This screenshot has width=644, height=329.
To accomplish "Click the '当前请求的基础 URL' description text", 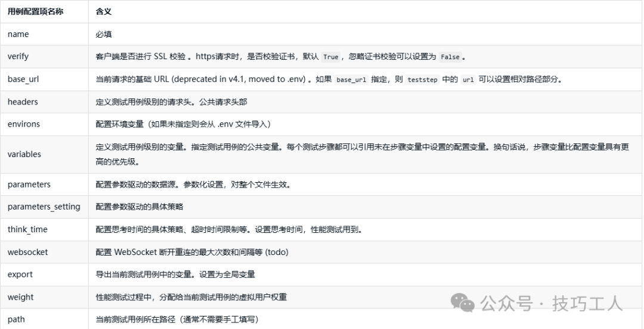I will pyautogui.click(x=132, y=79).
